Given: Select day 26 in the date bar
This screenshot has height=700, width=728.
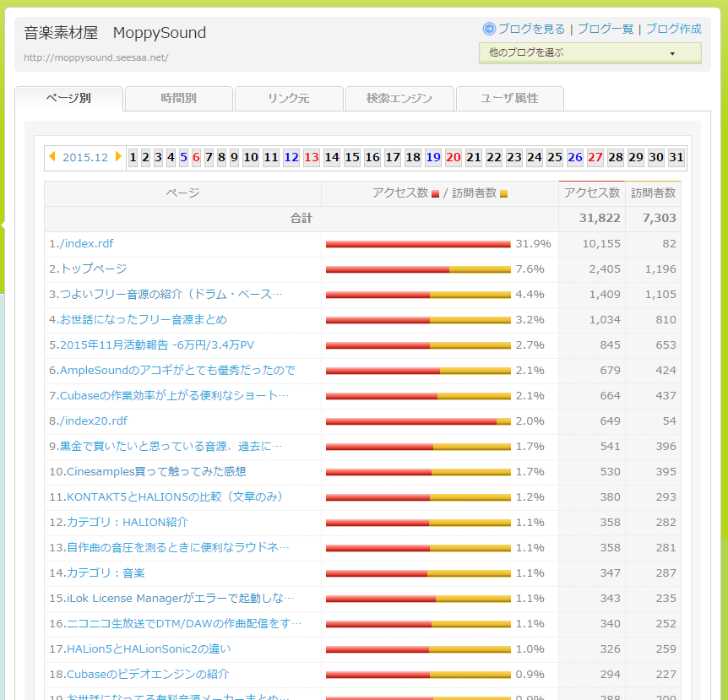Looking at the screenshot, I should coord(575,158).
